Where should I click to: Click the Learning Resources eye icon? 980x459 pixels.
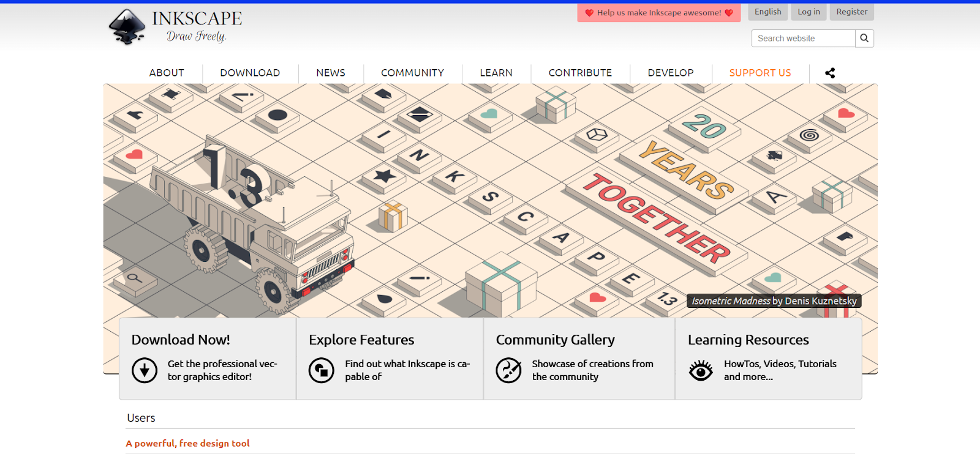click(x=701, y=370)
